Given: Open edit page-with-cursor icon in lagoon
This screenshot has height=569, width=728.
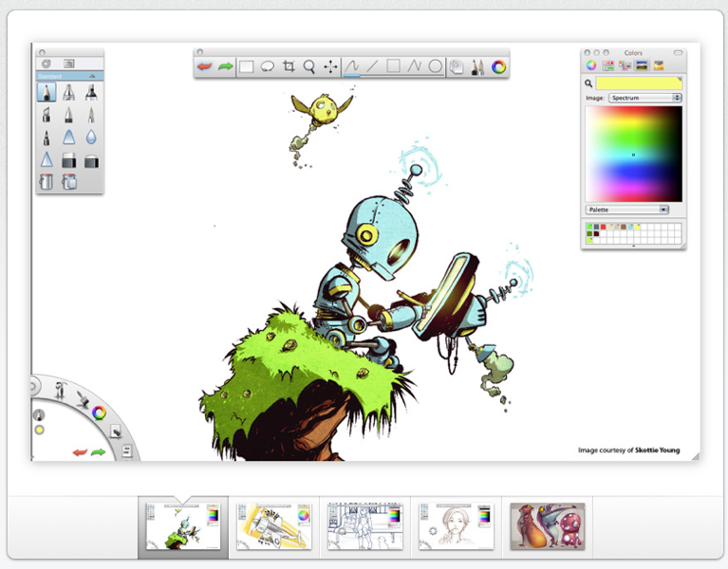Looking at the screenshot, I should pyautogui.click(x=115, y=431).
